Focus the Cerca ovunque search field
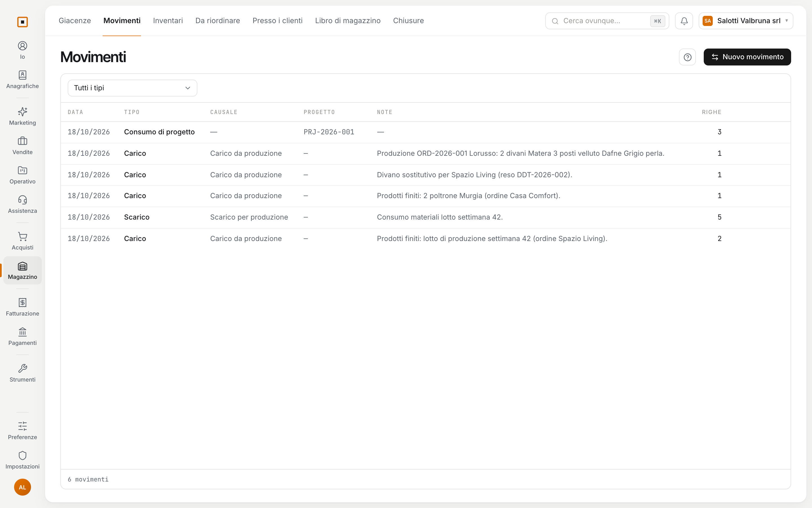The height and width of the screenshot is (508, 812). click(607, 21)
